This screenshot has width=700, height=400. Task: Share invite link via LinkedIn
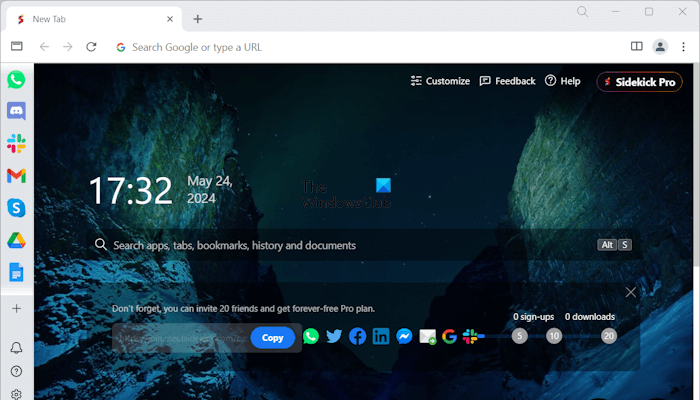click(381, 337)
